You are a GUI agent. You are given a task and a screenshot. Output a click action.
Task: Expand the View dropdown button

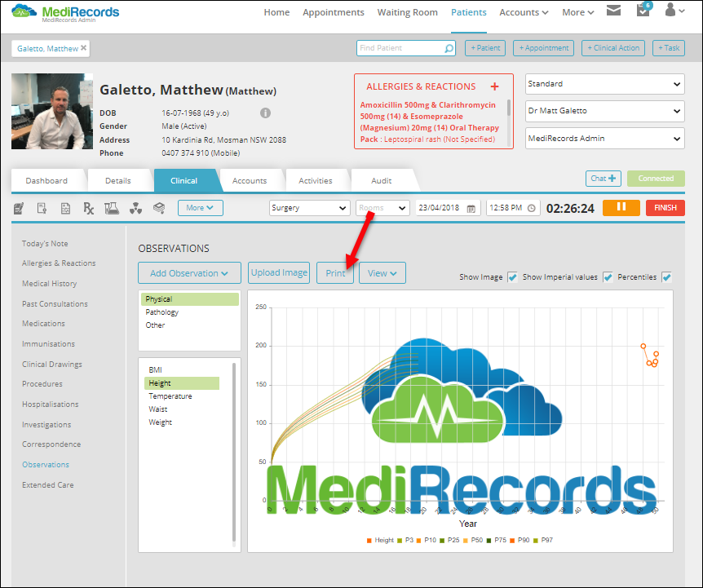tap(382, 273)
